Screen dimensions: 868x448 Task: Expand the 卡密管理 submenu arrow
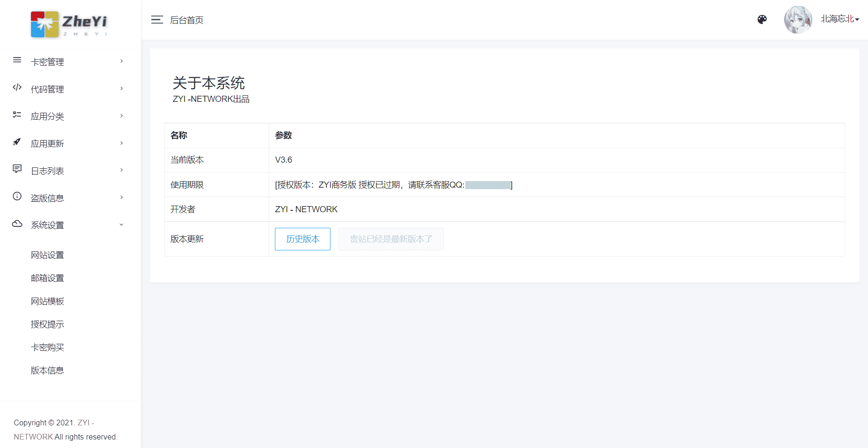pos(122,61)
